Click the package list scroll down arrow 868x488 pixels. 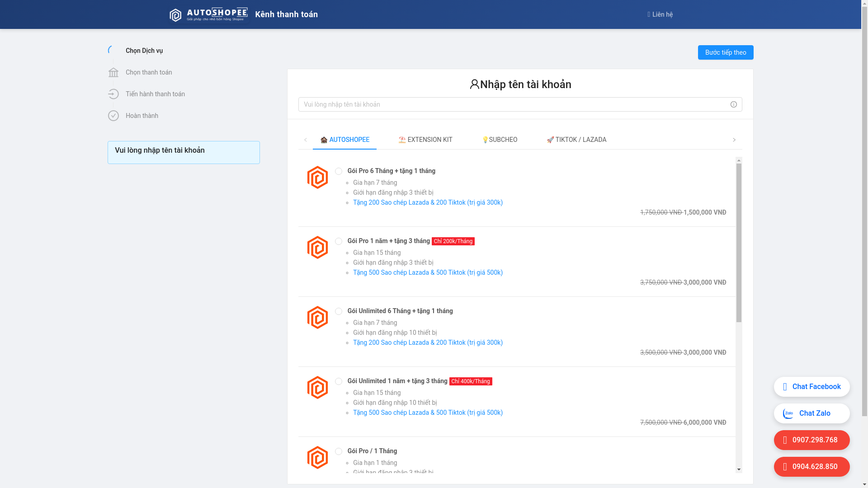pos(739,469)
